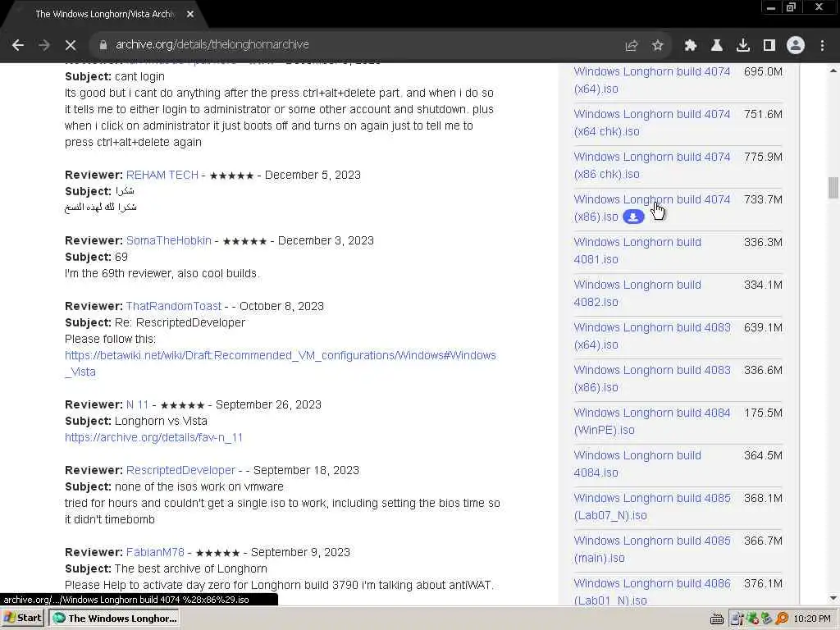Select the 695.0M file size text
The height and width of the screenshot is (630, 840).
763,72
